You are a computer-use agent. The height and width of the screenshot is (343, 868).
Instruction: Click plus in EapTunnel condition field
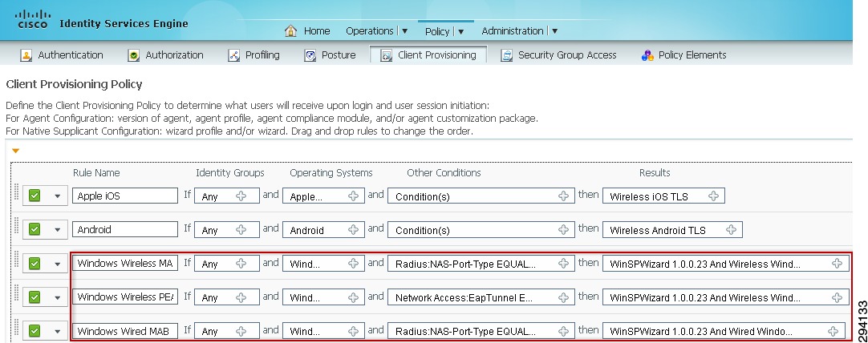click(563, 297)
